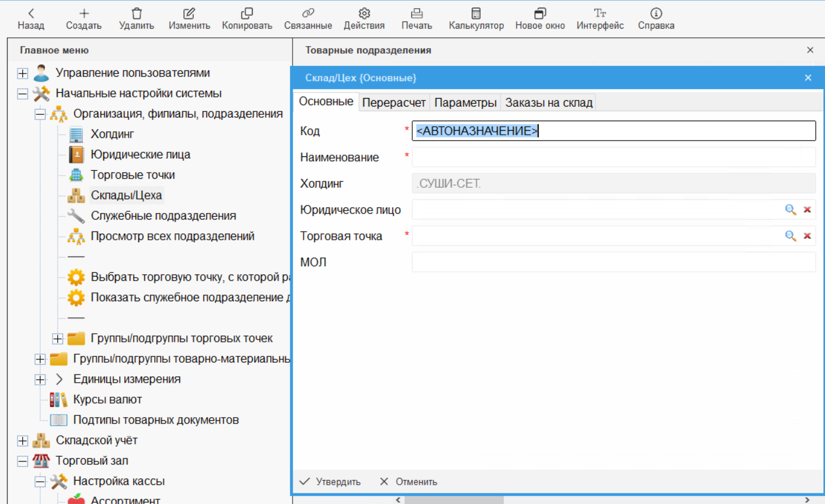This screenshot has width=825, height=504.
Task: Expand Единицы измерения tree node
Action: click(40, 380)
